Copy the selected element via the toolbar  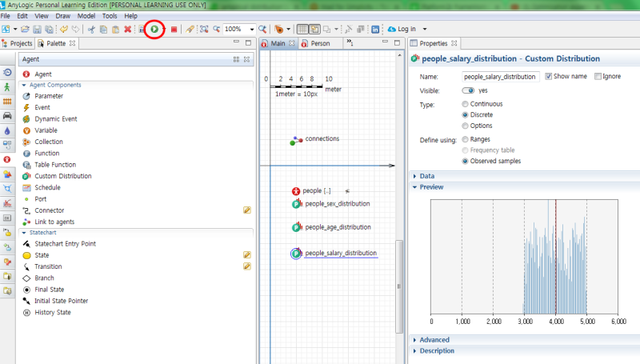(104, 30)
